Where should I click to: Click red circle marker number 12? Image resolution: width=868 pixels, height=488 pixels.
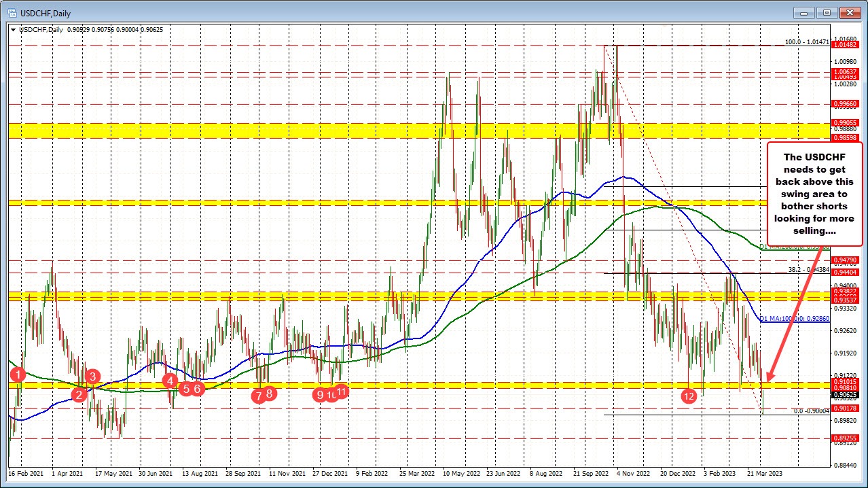coord(689,395)
